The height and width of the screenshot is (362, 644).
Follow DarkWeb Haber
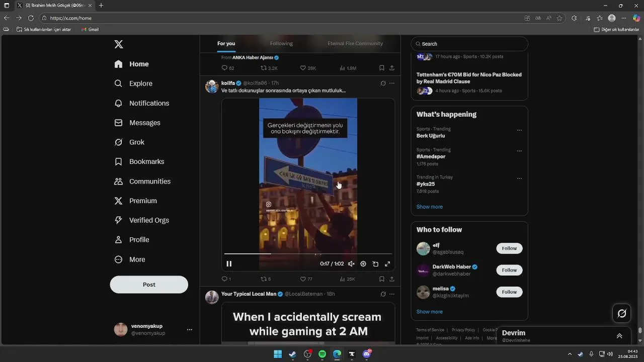(x=509, y=270)
